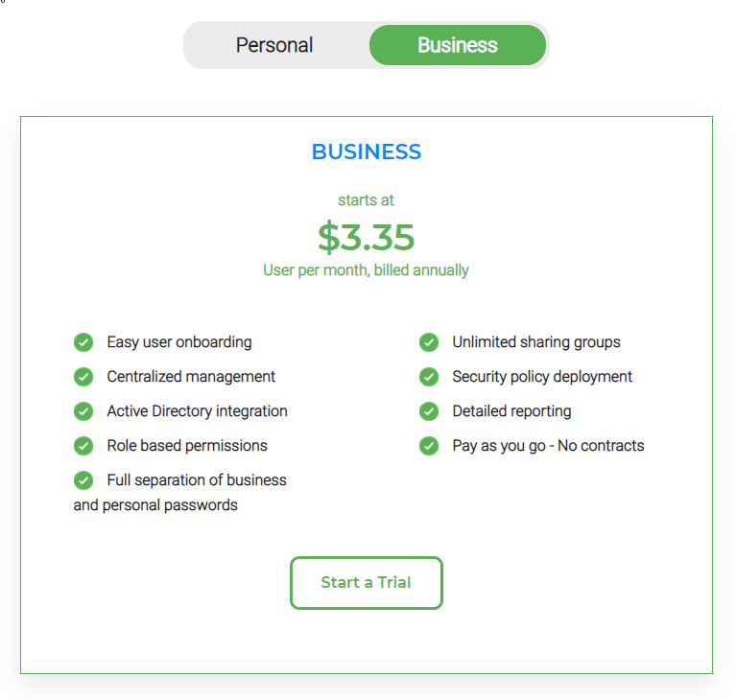Click checkmark icon beside Easy user onboarding
Screen dimensions: 736x700
pos(83,342)
